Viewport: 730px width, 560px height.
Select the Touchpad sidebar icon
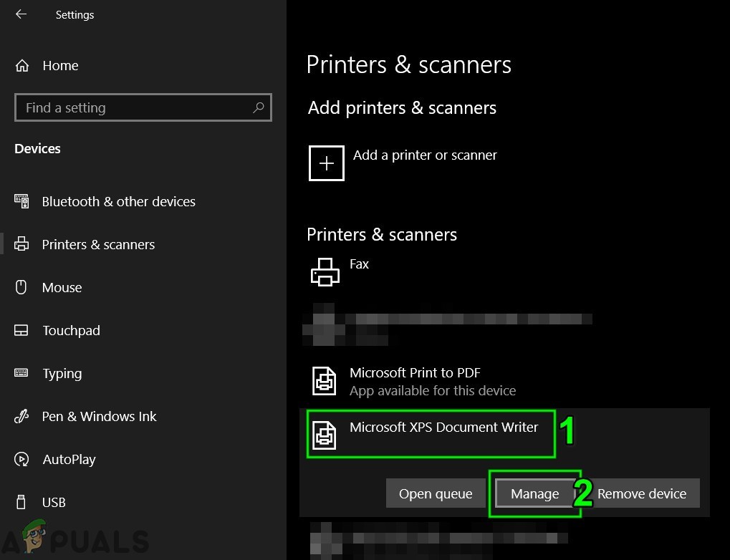click(21, 330)
